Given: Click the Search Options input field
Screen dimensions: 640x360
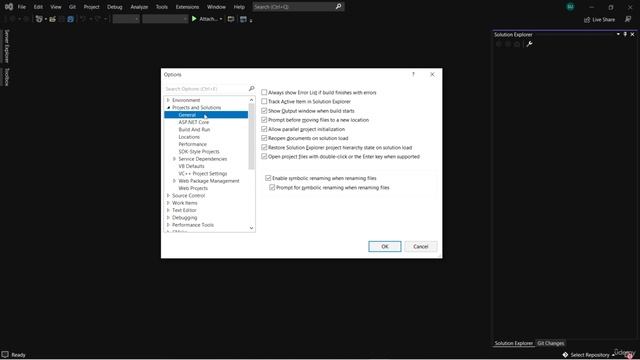Looking at the screenshot, I should 206,89.
